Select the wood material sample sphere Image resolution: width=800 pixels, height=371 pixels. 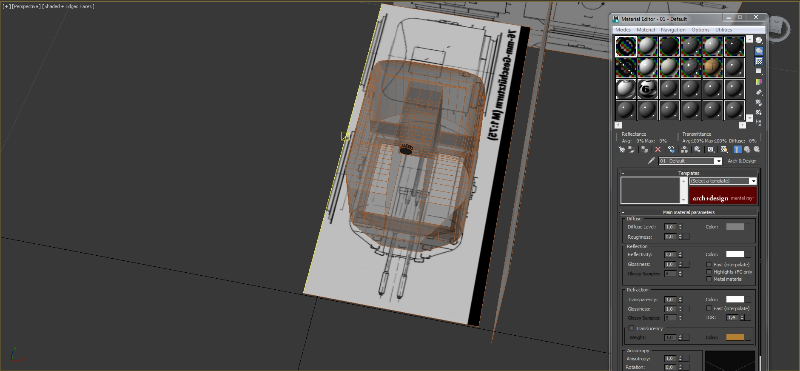(712, 67)
